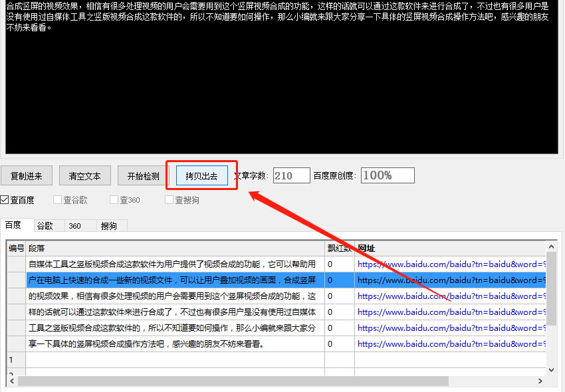
Task: Select row starting 工具之竖版视频合成这款软件的
Action: tap(175, 328)
